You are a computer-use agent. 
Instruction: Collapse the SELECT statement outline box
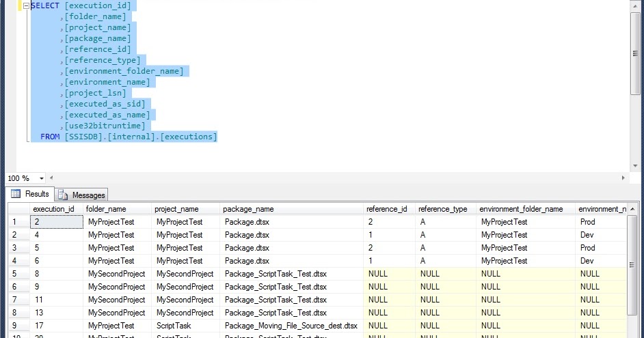[x=26, y=5]
